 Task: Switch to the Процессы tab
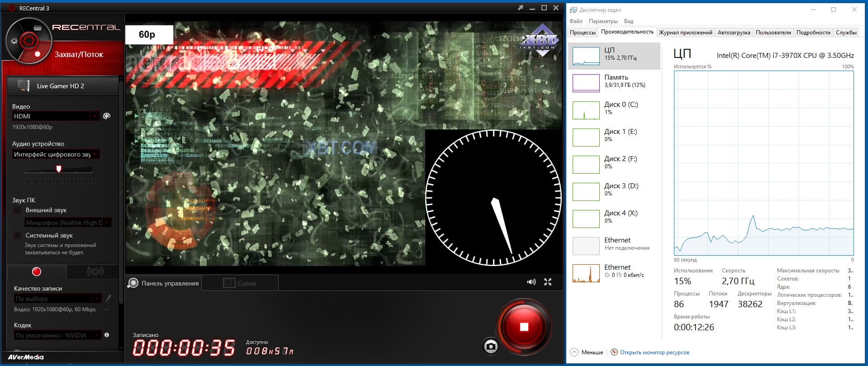[583, 32]
